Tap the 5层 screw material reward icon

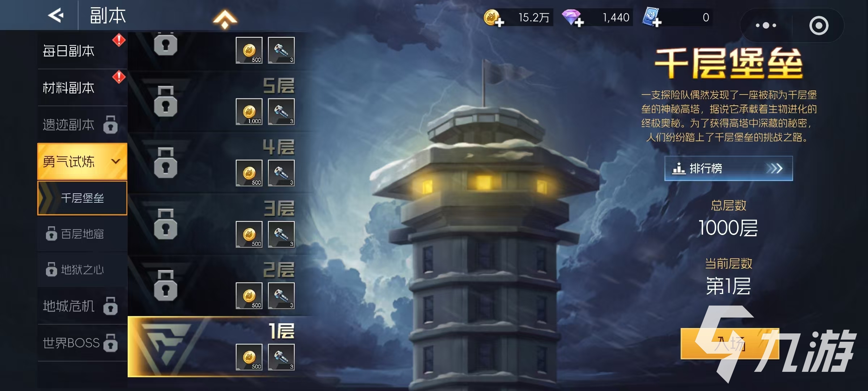pos(281,112)
